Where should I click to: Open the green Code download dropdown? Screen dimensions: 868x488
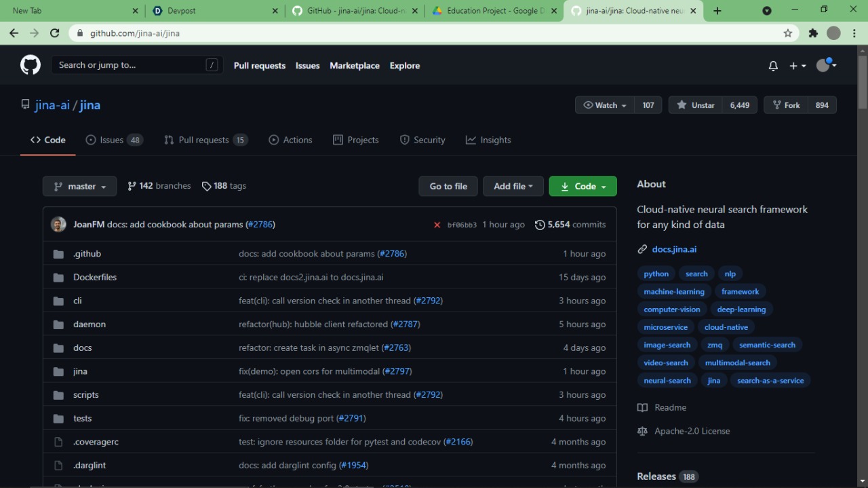[583, 186]
